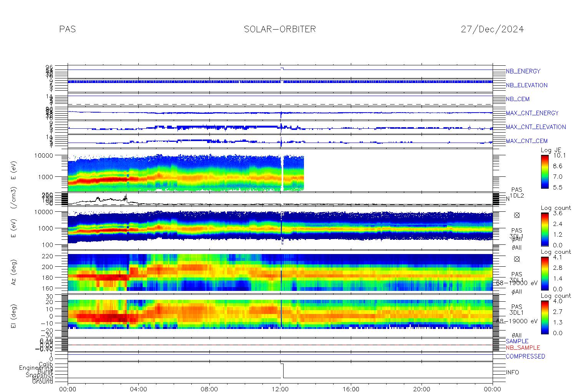The image size is (581, 392).
Task: Click the MAX_CNT_CEM label
Action: pos(526,141)
